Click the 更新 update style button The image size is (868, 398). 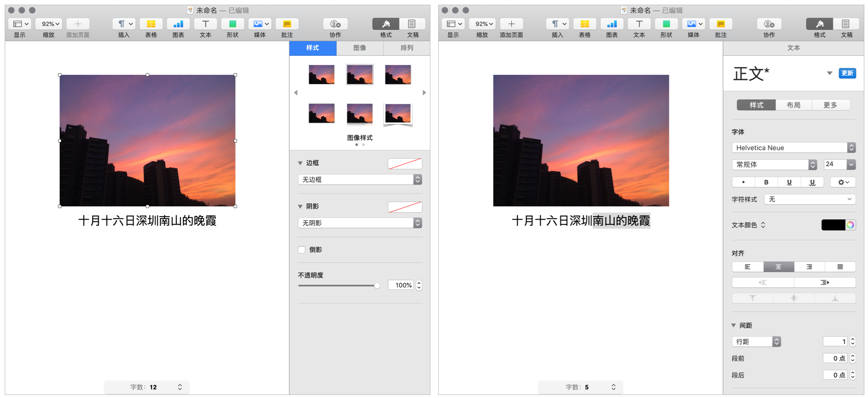(x=847, y=73)
